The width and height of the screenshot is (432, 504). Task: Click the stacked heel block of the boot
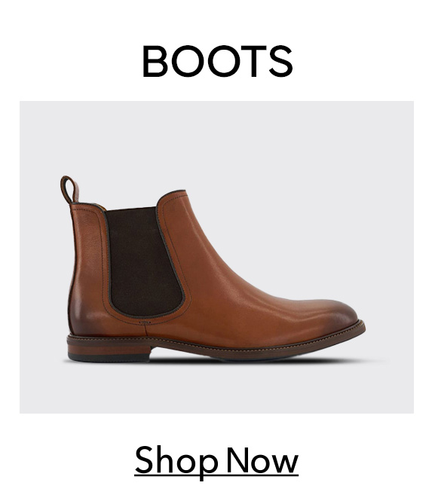pyautogui.click(x=109, y=349)
